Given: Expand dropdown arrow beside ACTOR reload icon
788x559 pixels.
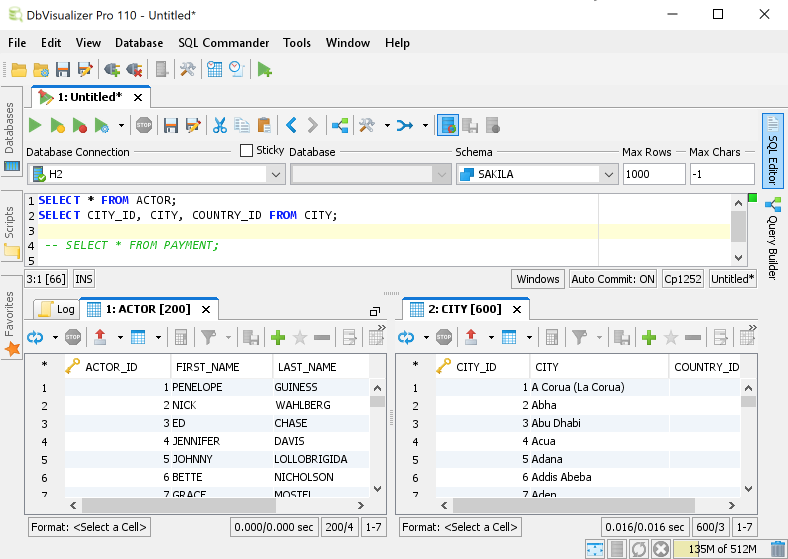Looking at the screenshot, I should pos(55,337).
